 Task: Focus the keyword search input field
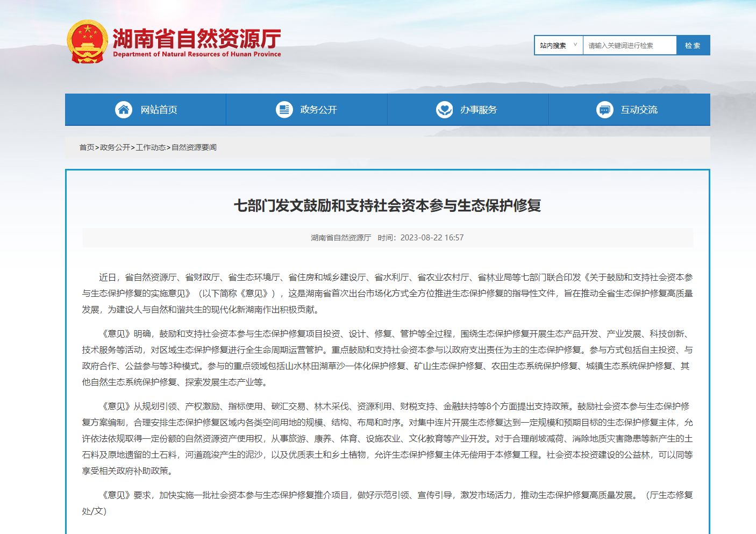click(x=630, y=45)
